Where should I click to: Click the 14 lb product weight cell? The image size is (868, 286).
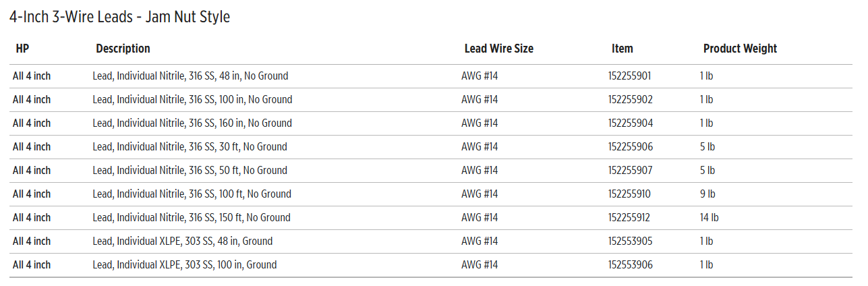click(709, 218)
